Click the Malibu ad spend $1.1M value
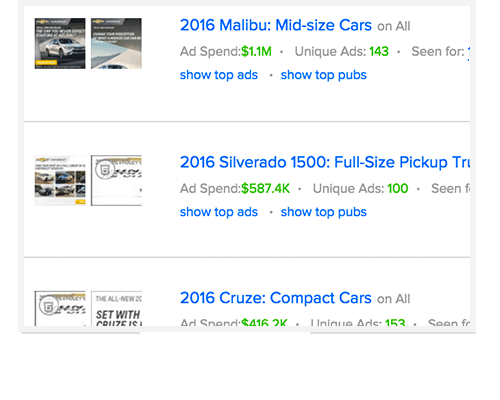Screen dimensions: 500x400 point(256,52)
